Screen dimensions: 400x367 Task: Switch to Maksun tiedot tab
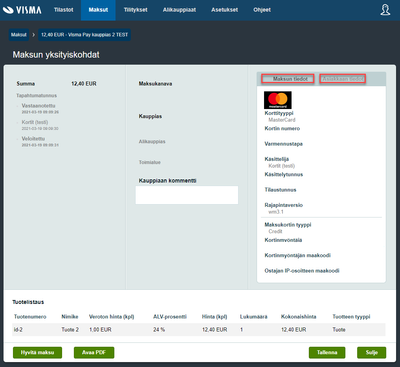(x=288, y=79)
